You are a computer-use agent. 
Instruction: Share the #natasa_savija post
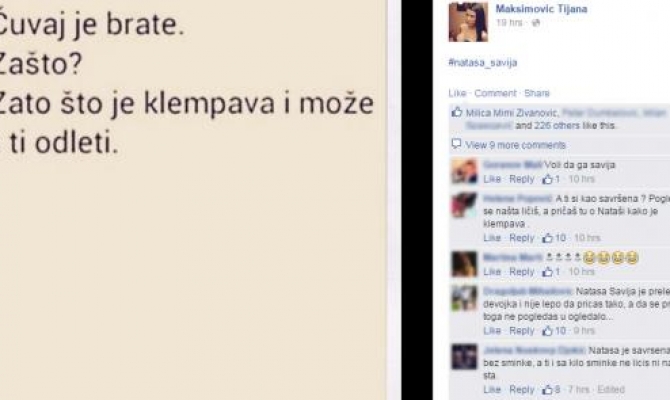[x=537, y=93]
